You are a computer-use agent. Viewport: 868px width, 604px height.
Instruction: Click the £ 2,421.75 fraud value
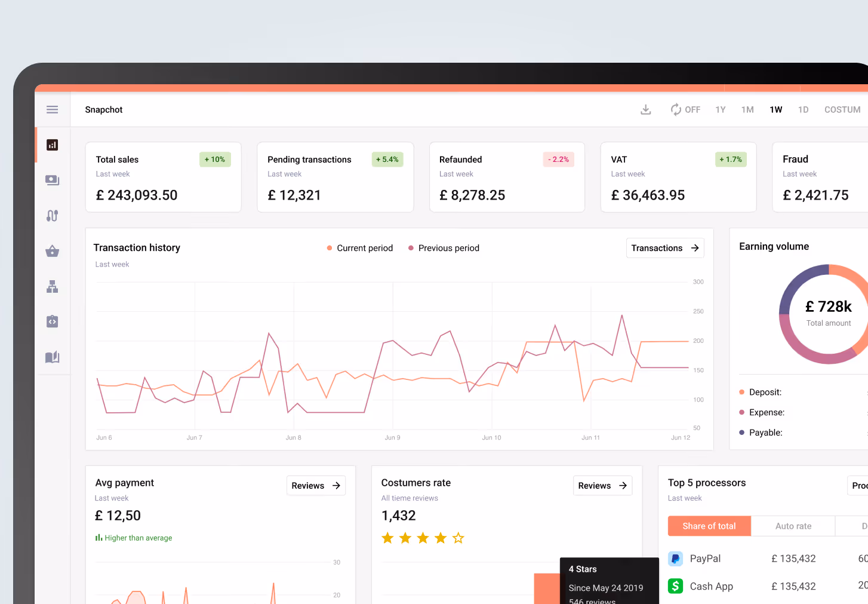click(x=815, y=195)
